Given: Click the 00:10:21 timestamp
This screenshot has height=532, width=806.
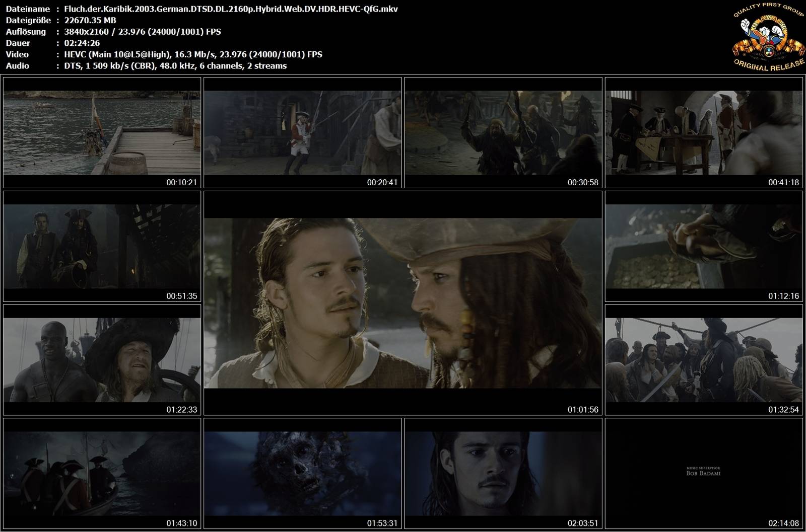Looking at the screenshot, I should pyautogui.click(x=182, y=182).
